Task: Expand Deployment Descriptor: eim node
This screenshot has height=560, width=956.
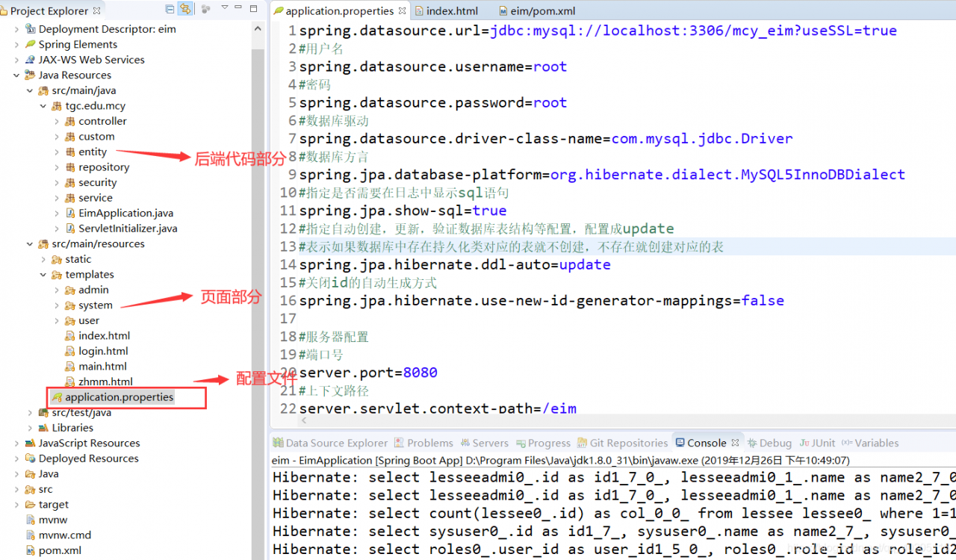Action: point(16,29)
